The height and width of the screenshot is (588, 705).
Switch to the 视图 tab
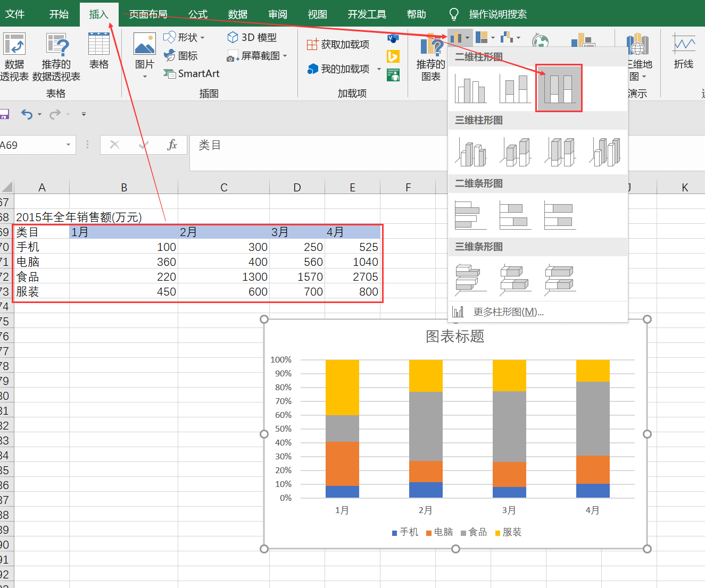(318, 14)
